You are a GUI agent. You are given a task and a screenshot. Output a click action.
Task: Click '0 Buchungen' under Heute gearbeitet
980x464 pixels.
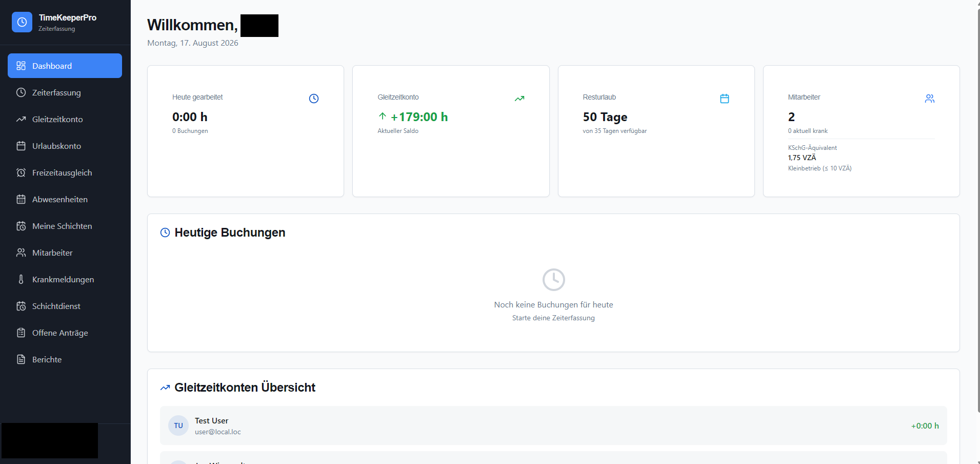click(190, 131)
